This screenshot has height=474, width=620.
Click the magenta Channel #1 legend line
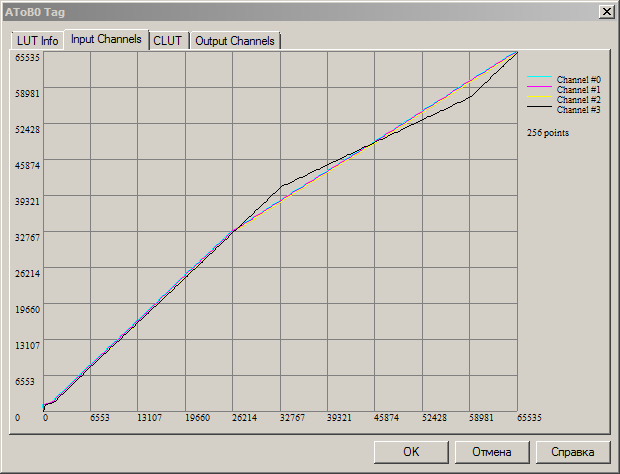click(x=539, y=86)
